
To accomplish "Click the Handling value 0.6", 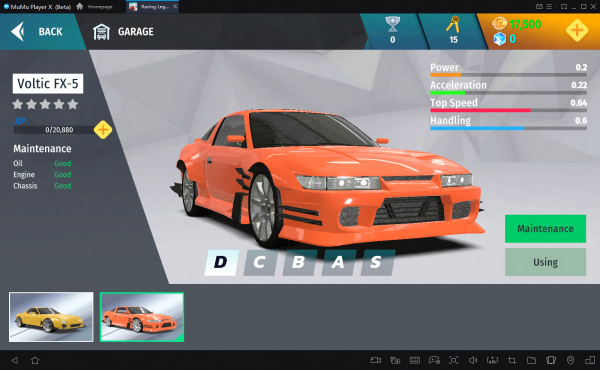I will point(581,121).
